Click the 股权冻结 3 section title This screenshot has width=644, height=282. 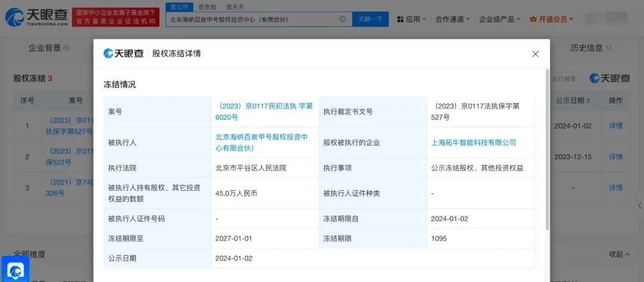[33, 79]
